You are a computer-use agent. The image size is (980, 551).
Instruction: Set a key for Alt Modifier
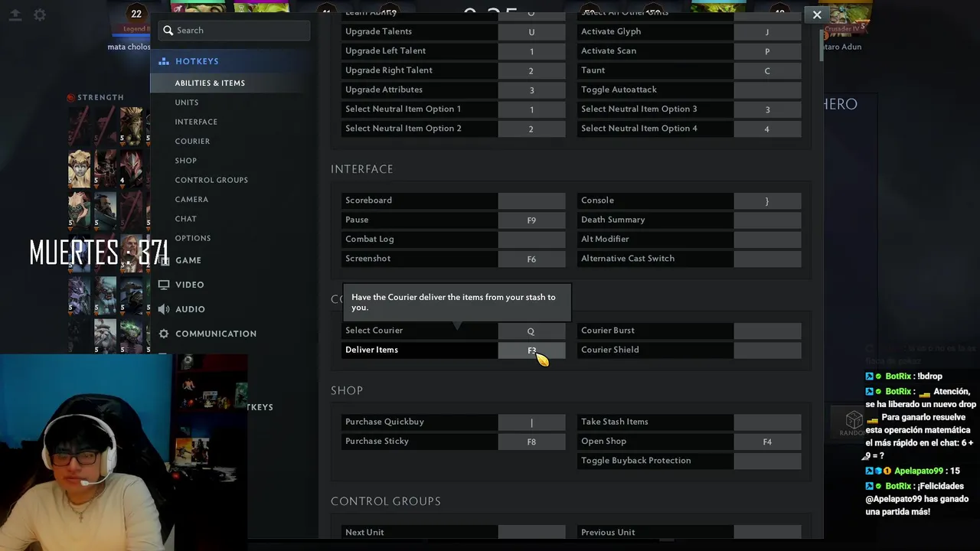tap(767, 240)
